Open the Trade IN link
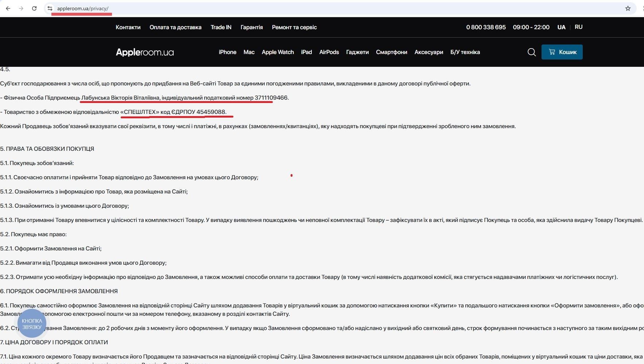644x364 pixels. [221, 27]
